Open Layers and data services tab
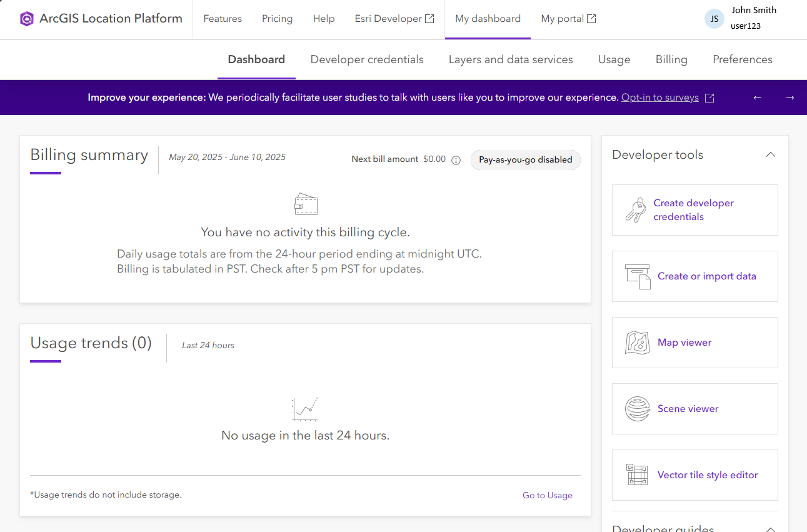807x532 pixels. coord(511,59)
